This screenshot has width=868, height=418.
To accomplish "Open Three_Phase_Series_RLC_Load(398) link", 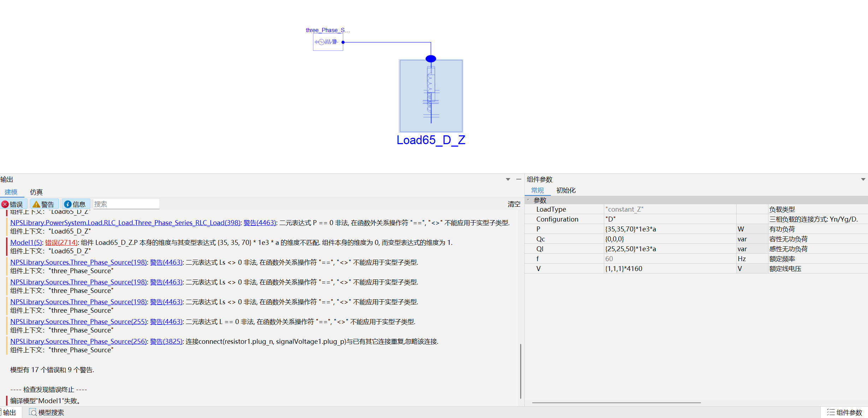I will pos(125,223).
